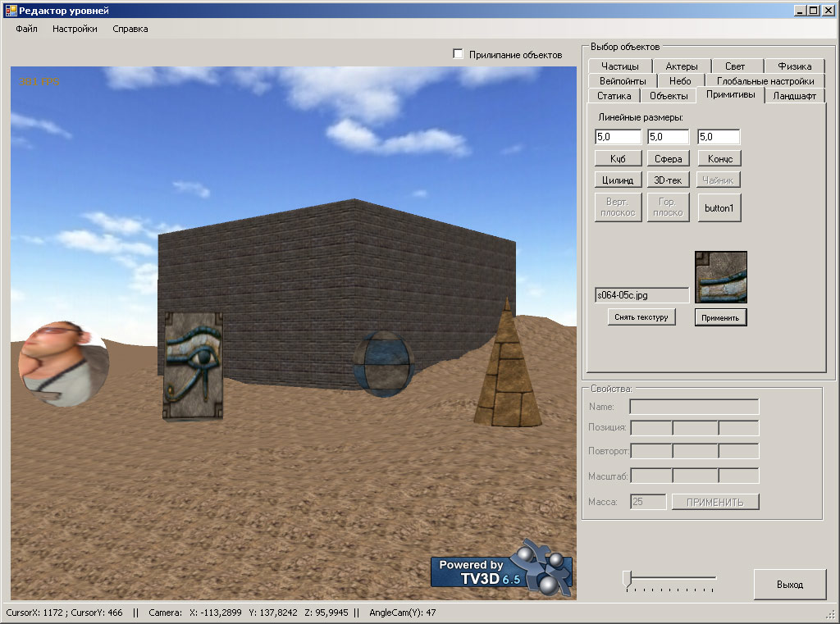Create a cube with the Куб button
Screen dimensions: 840x624
pyautogui.click(x=618, y=158)
